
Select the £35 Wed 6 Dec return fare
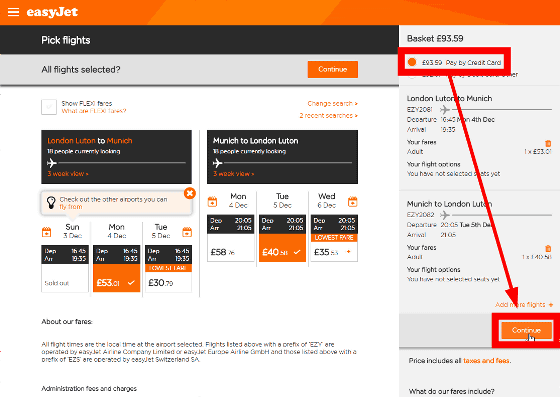pos(334,238)
